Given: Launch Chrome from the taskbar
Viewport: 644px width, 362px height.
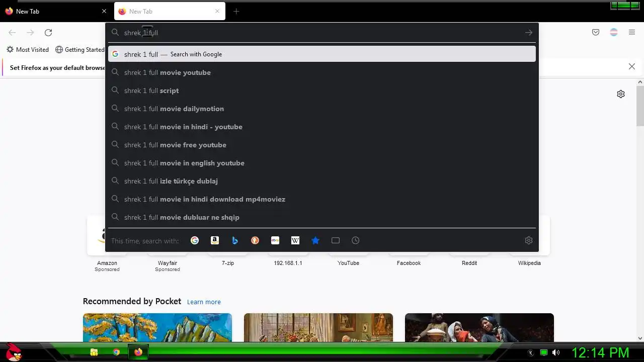Looking at the screenshot, I should (116, 352).
